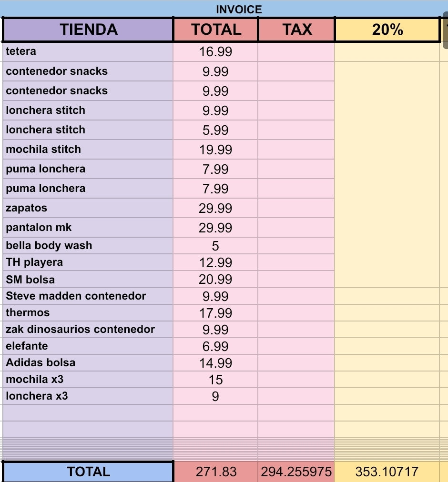The width and height of the screenshot is (448, 482).
Task: Select the 271.83 sum cell
Action: coord(216,472)
